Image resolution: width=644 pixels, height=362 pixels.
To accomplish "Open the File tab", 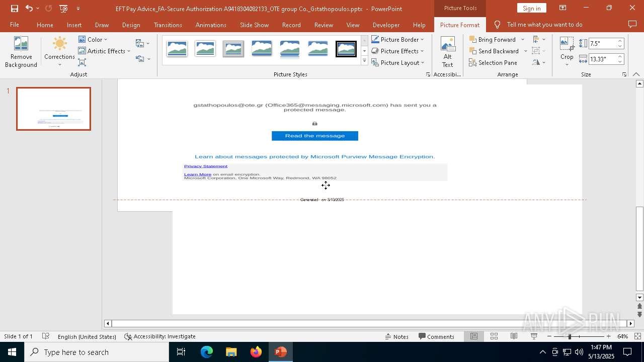I will tap(15, 25).
